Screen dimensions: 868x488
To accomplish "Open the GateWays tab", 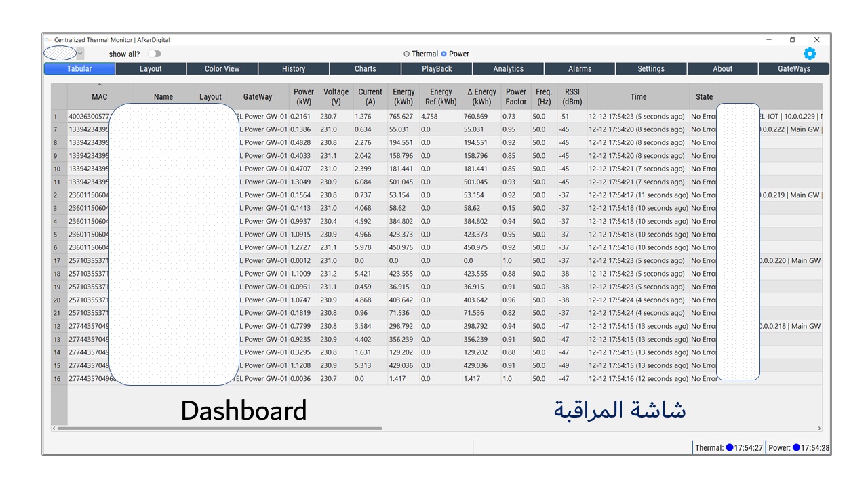I will [794, 68].
